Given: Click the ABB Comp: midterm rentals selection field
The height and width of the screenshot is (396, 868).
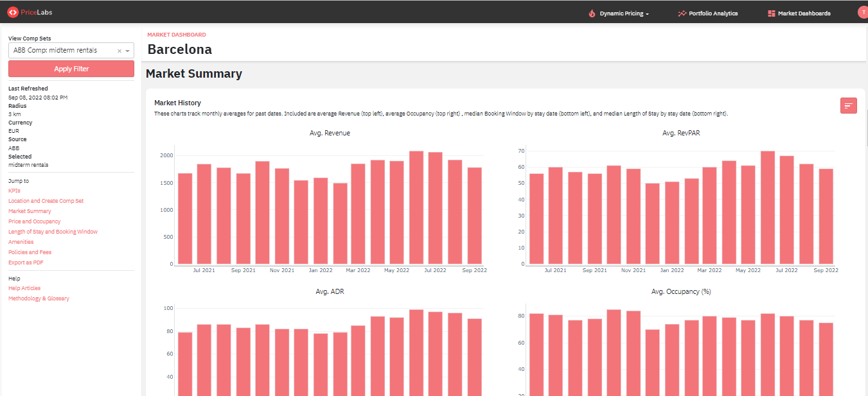Looking at the screenshot, I should click(x=71, y=51).
